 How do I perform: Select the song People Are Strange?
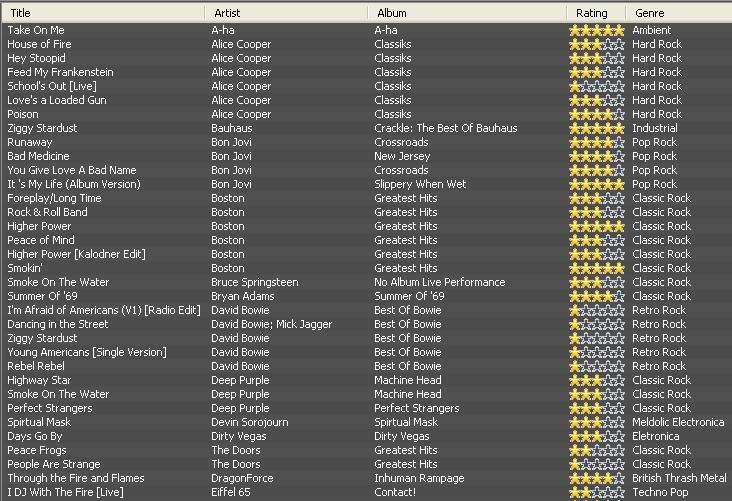pos(54,465)
